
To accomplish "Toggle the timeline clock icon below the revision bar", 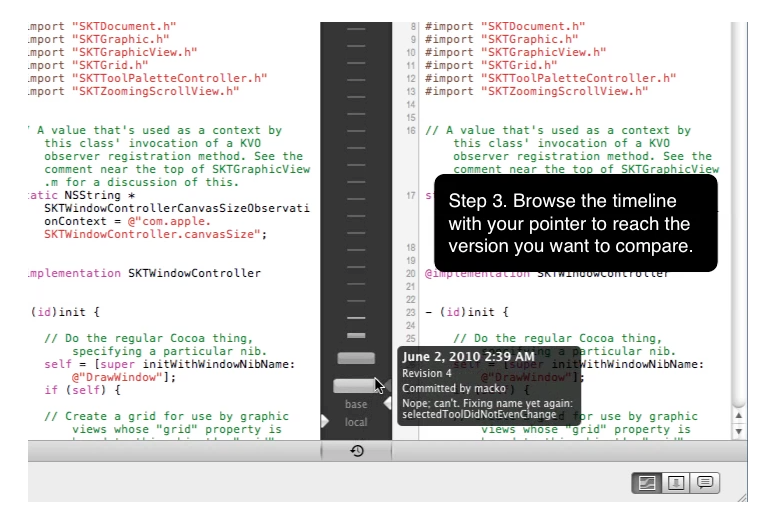I will click(x=357, y=451).
